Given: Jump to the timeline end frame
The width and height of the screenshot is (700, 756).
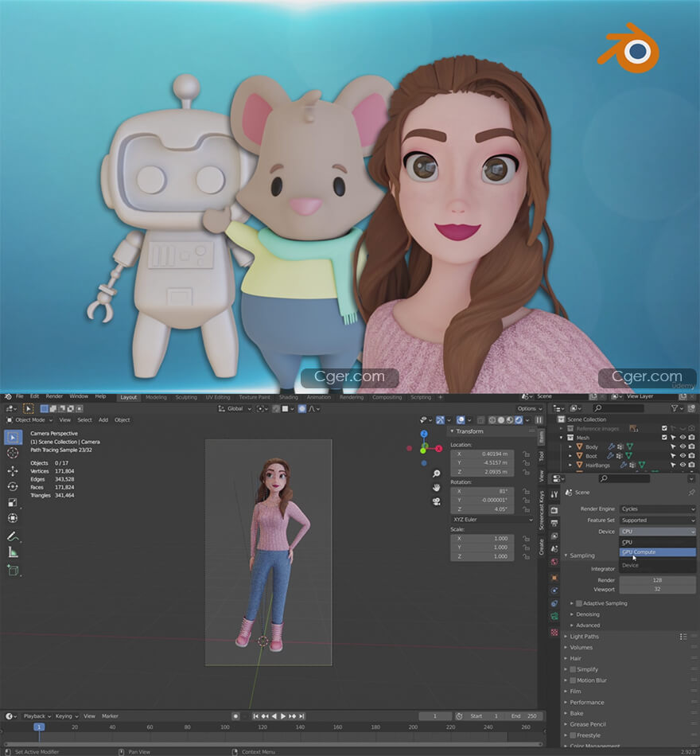Looking at the screenshot, I should (x=301, y=716).
